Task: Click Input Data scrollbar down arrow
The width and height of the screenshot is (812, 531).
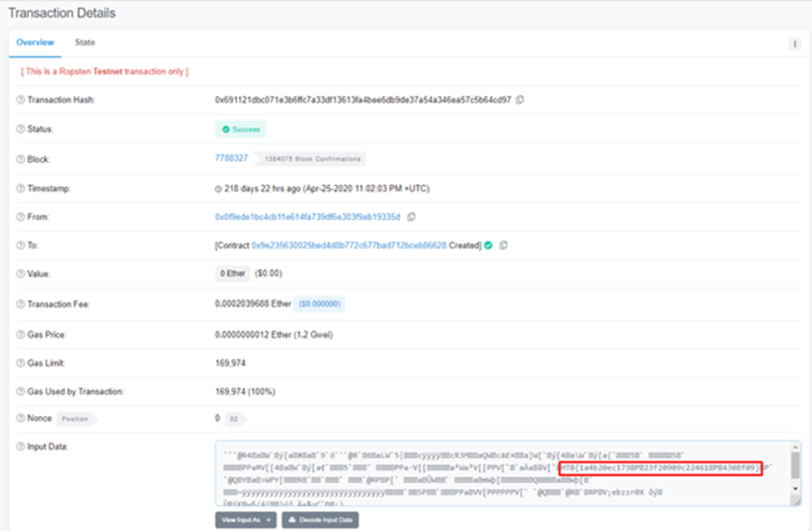Action: coord(795,488)
